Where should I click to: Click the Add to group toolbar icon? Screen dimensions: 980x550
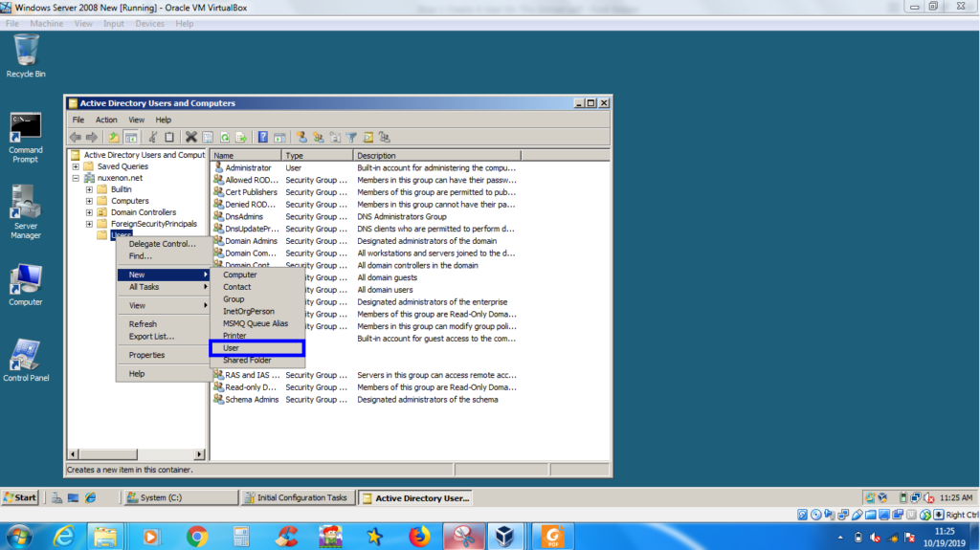(385, 138)
